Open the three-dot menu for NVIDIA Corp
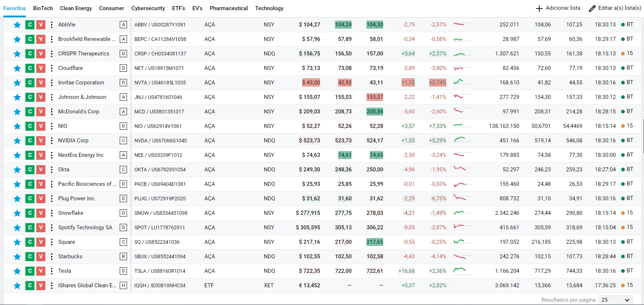The image size is (644, 305). (x=52, y=141)
